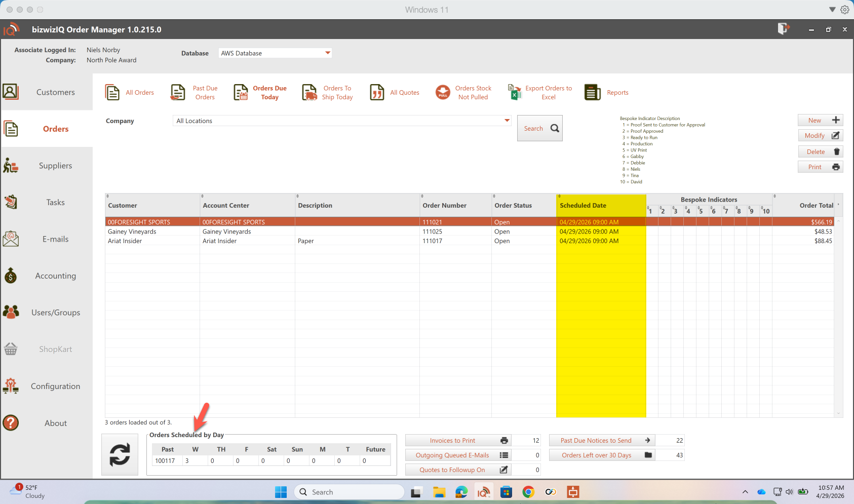Open All Quotes view

pos(395,93)
